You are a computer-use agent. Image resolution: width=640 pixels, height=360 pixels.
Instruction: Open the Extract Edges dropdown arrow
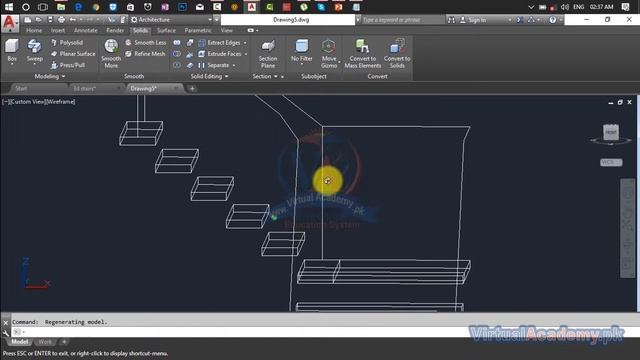click(x=245, y=42)
